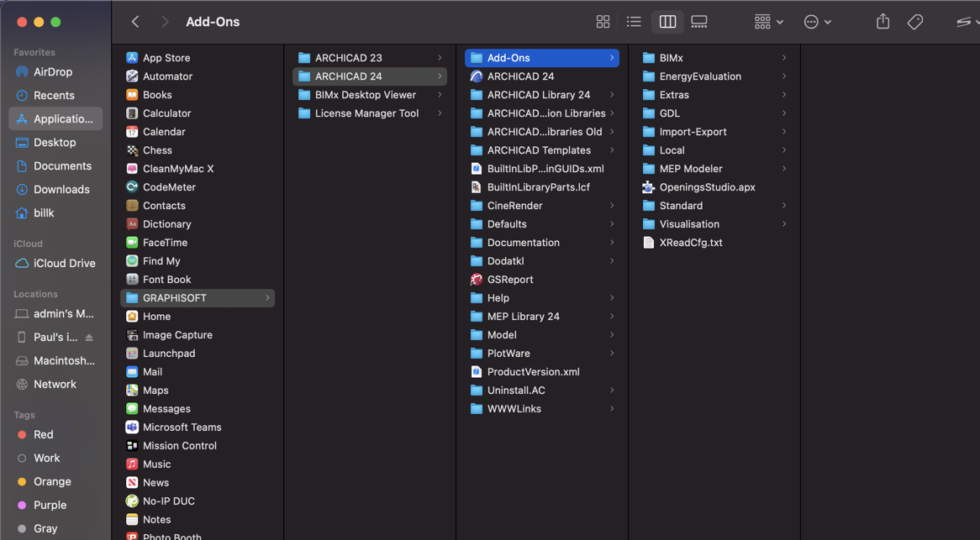Expand the BIMx Desktop Viewer folder chevron
The width and height of the screenshot is (980, 540).
click(440, 95)
